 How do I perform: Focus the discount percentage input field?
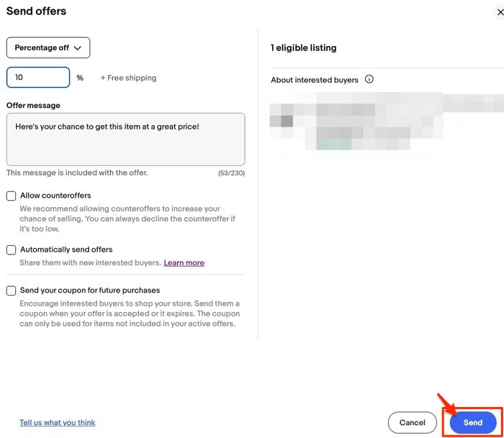coord(38,78)
